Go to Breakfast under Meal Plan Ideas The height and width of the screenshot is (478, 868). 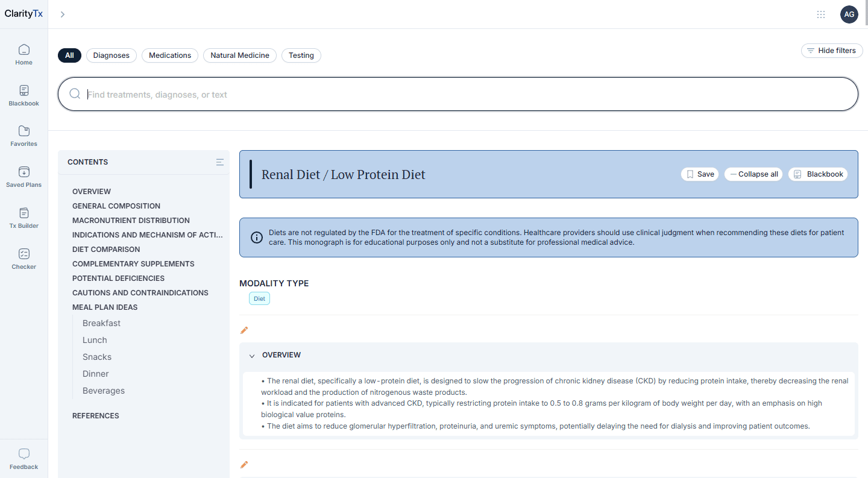tap(101, 324)
